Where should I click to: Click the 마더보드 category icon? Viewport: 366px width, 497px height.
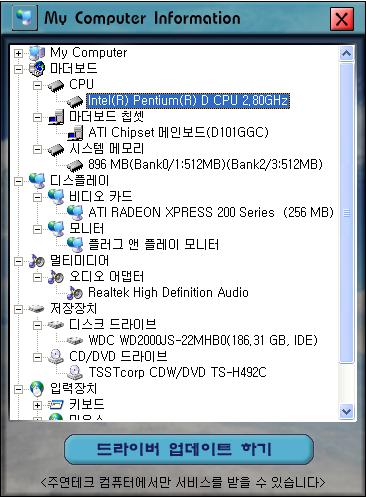(37, 69)
